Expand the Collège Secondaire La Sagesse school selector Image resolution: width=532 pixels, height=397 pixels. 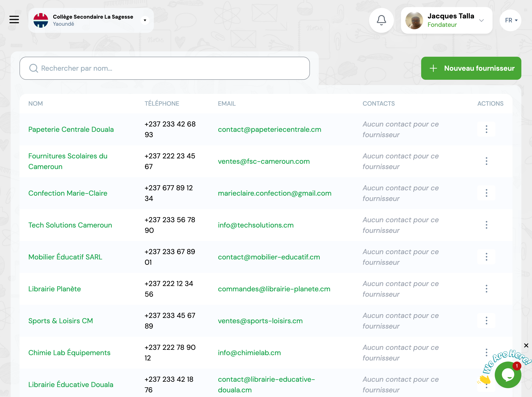coord(145,20)
